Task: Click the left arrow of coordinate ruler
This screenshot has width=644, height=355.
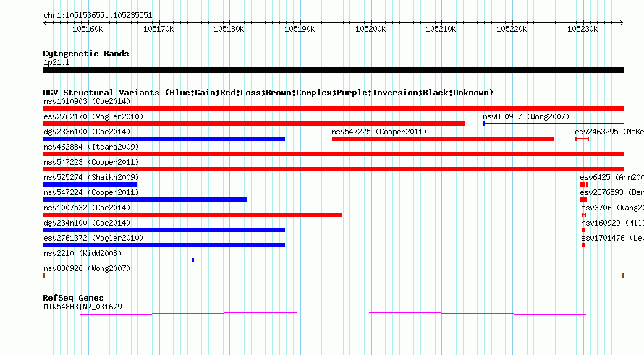Action: click(45, 22)
